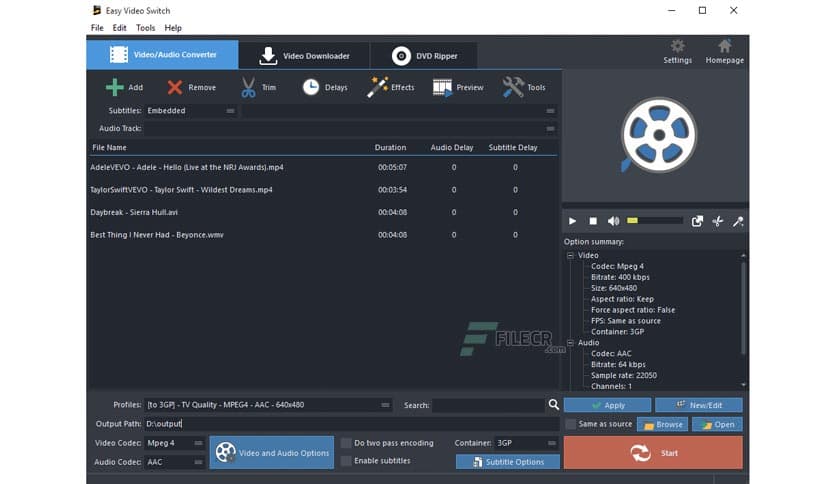Select Bitrate: 400 kbps summary row
The image size is (836, 484).
pyautogui.click(x=621, y=277)
